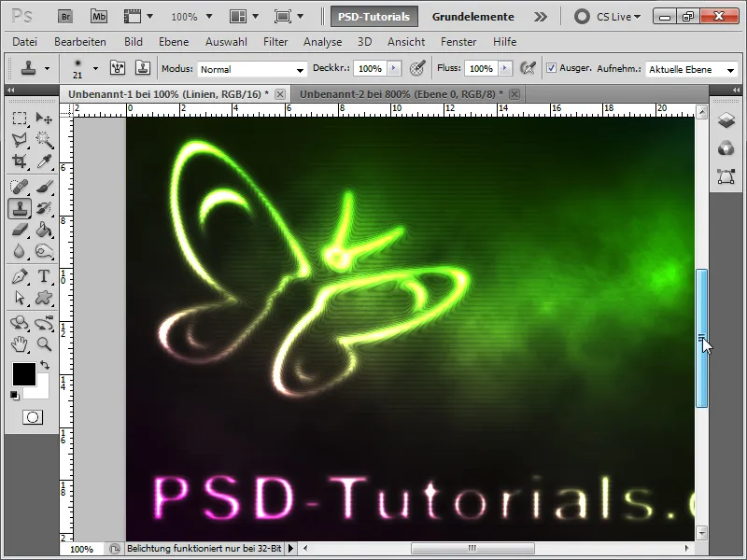The height and width of the screenshot is (560, 747).
Task: Select the Eraser tool
Action: click(x=19, y=230)
